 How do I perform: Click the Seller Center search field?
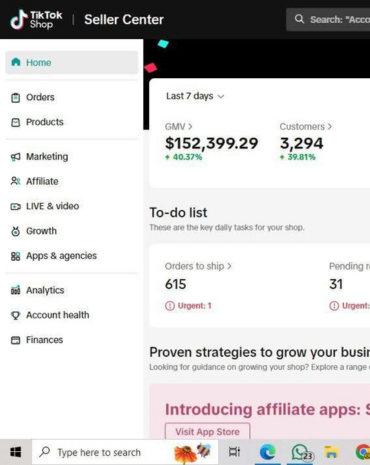pos(328,19)
